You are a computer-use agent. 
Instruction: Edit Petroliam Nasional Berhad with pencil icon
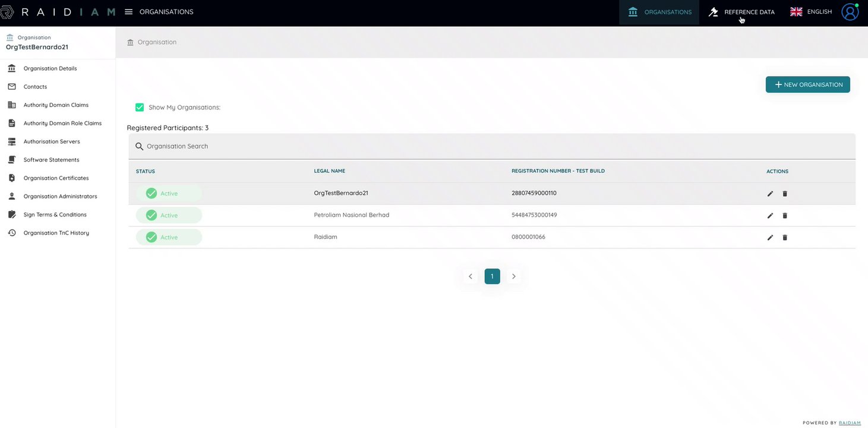770,216
